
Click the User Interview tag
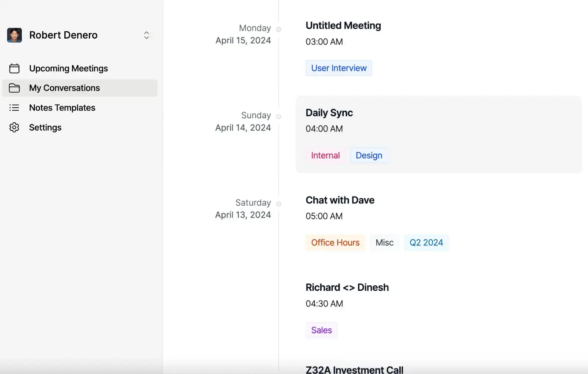tap(338, 68)
